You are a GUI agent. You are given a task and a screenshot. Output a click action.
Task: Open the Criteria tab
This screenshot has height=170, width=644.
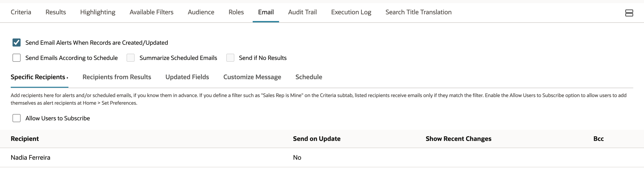click(21, 12)
